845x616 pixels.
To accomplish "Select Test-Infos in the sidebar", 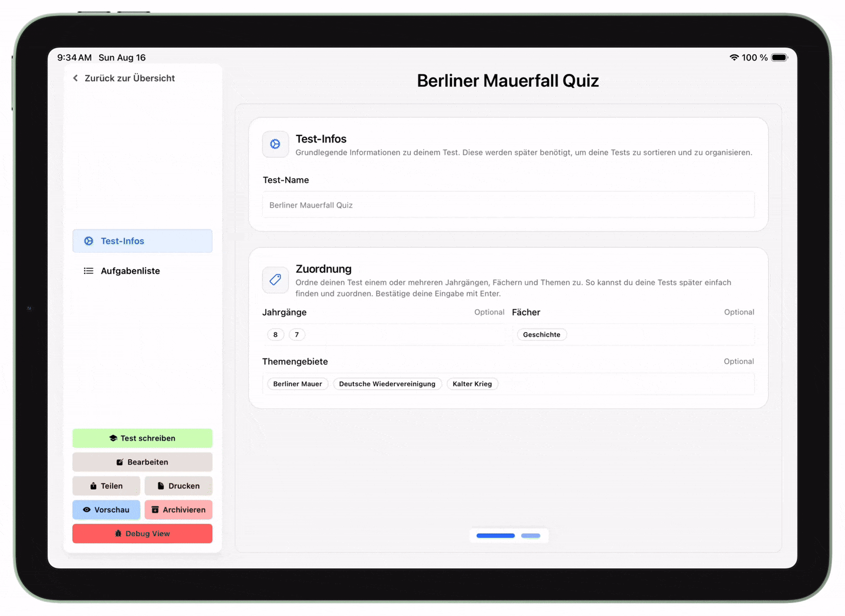I will (x=143, y=241).
